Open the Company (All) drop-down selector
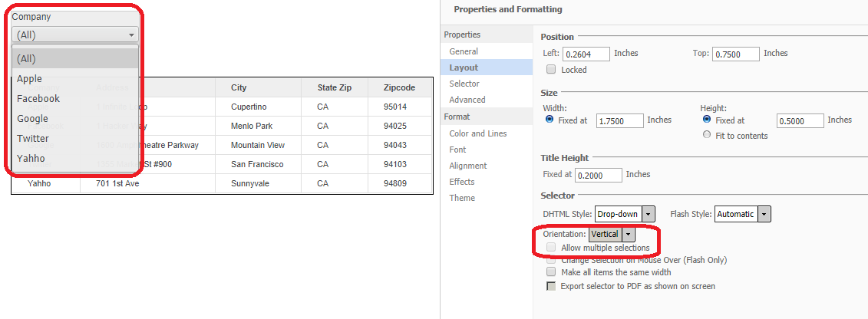868x319 pixels. tap(75, 35)
